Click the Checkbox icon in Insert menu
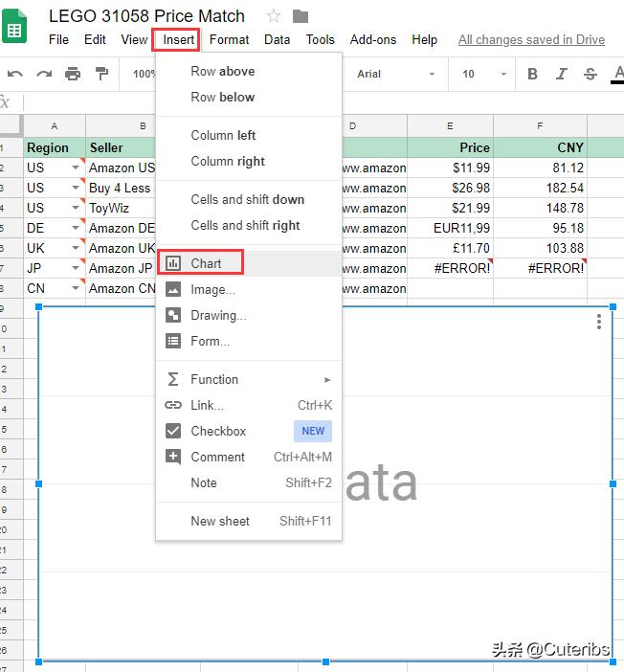Image resolution: width=624 pixels, height=672 pixels. pos(173,431)
